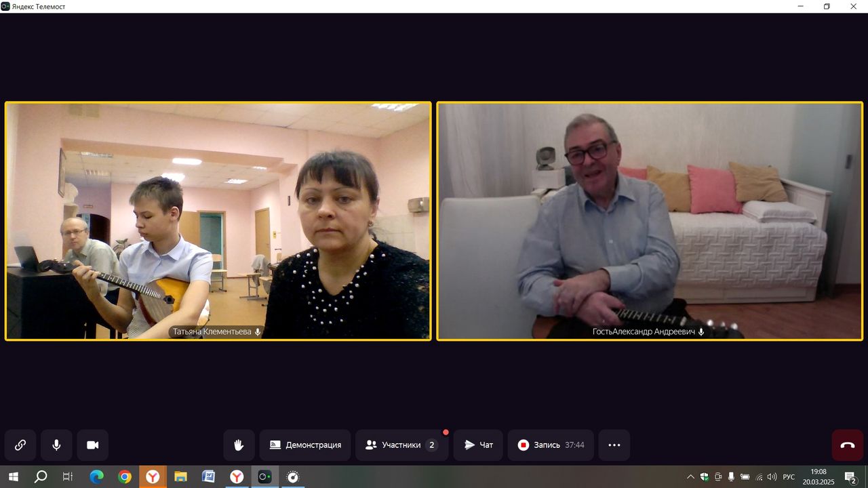Open Microsoft Word from taskbar

[x=208, y=477]
